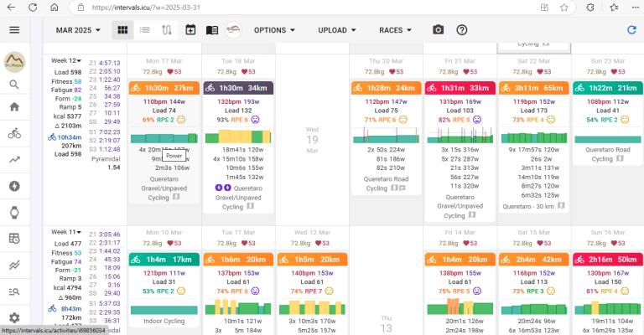Switch to calendar grid view

[x=122, y=30]
